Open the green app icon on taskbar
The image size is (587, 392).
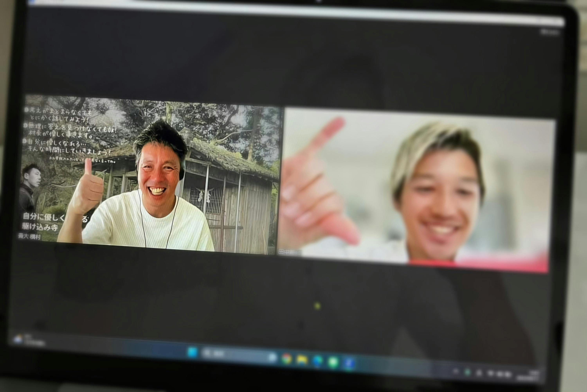pos(333,362)
